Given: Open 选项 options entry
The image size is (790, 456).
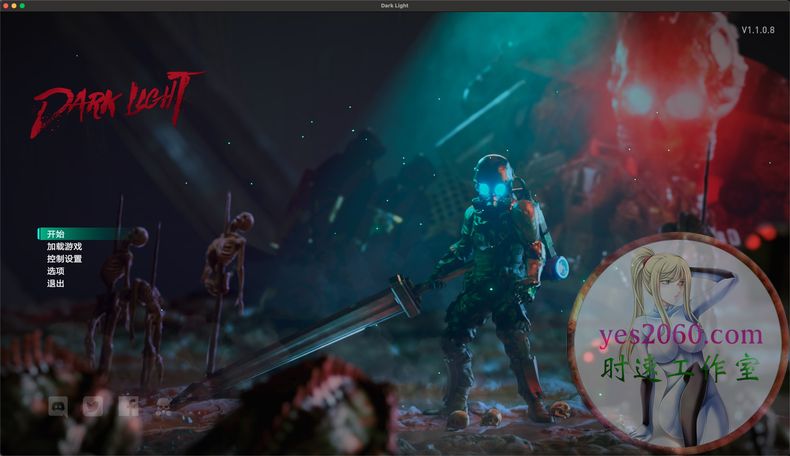Looking at the screenshot, I should coord(56,271).
